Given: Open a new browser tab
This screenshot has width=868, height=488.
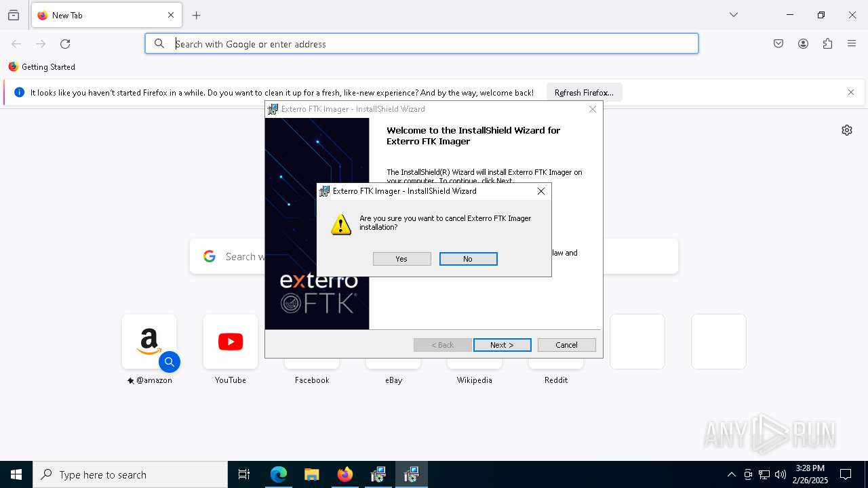Looking at the screenshot, I should [197, 16].
